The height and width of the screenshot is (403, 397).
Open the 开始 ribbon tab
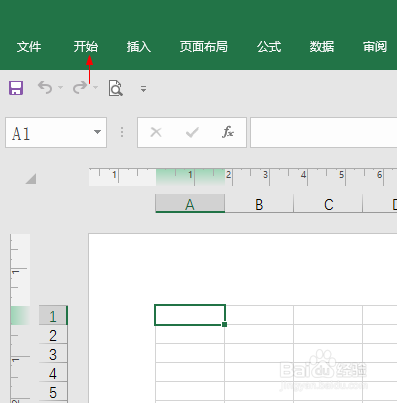pyautogui.click(x=86, y=47)
